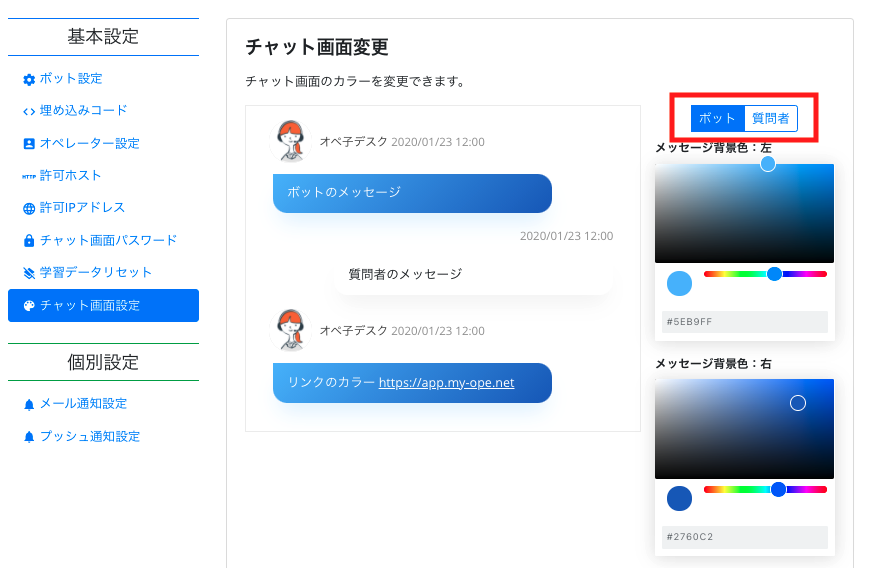Click the HTTP icon beside 許可ホスト
The width and height of the screenshot is (875, 568).
coord(29,176)
